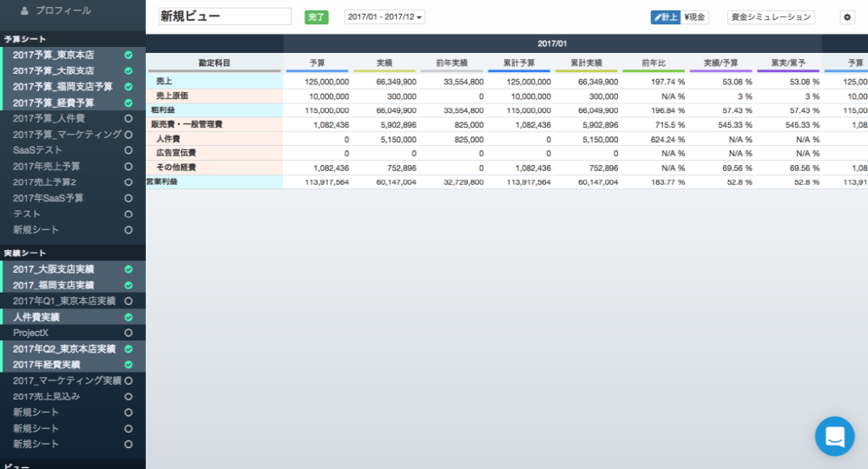868x469 pixels.
Task: Toggle the SaaSテスト sheet checkbox on
Action: 128,150
